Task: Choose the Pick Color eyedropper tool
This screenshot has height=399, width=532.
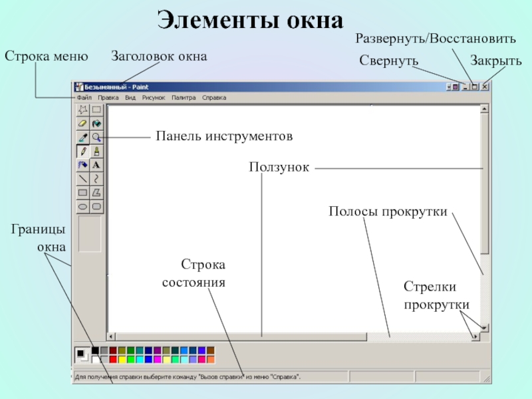Action: pos(82,138)
